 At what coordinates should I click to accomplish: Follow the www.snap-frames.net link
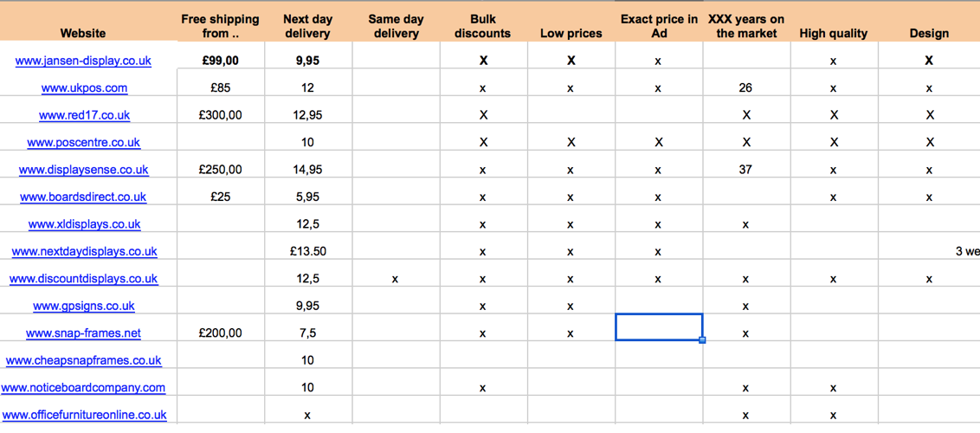pyautogui.click(x=83, y=333)
